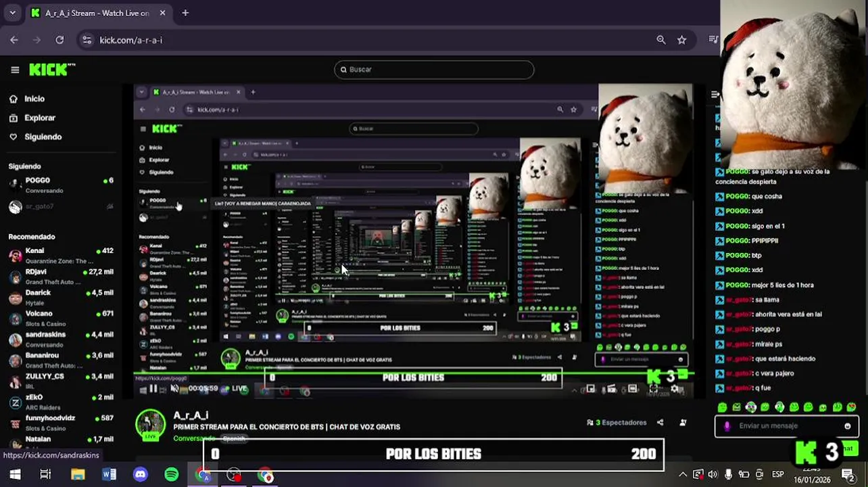
Task: Click the microphone tray icon
Action: pyautogui.click(x=728, y=475)
